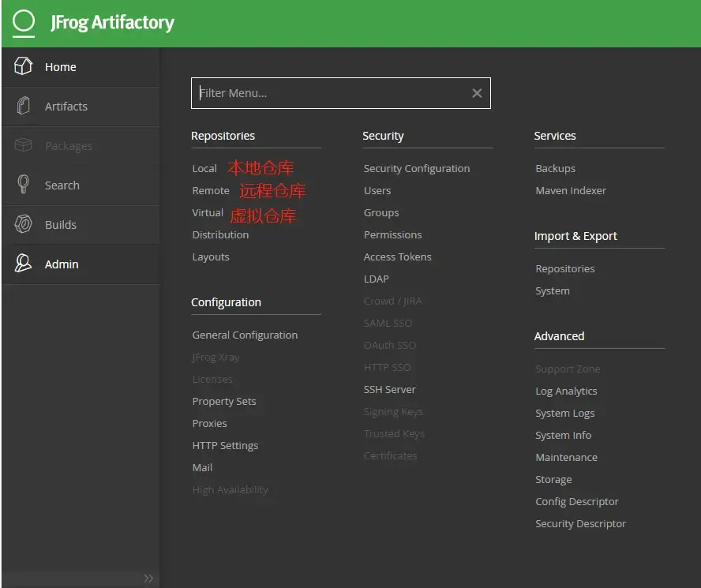Click the Search magnifier icon in sidebar
This screenshot has height=588, width=701.
click(23, 184)
